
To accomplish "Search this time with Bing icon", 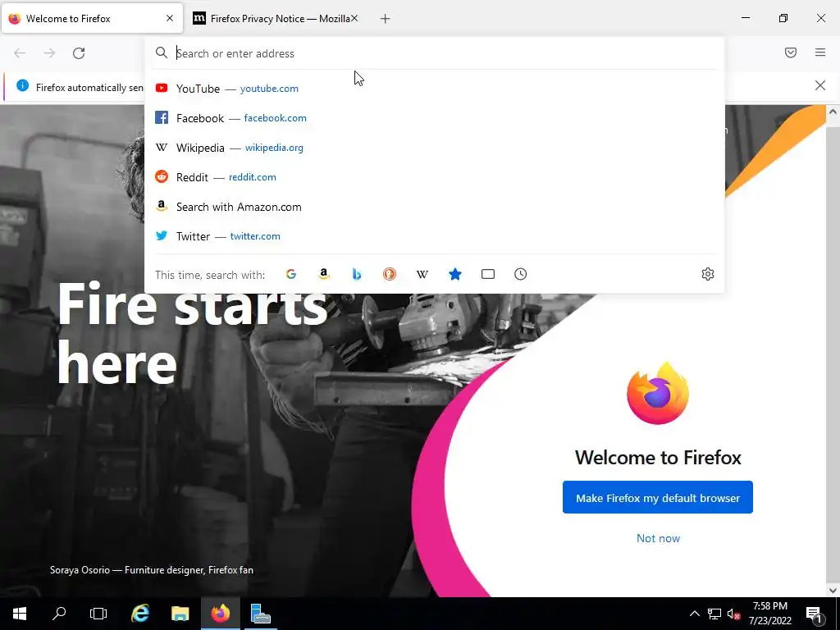I will (357, 274).
